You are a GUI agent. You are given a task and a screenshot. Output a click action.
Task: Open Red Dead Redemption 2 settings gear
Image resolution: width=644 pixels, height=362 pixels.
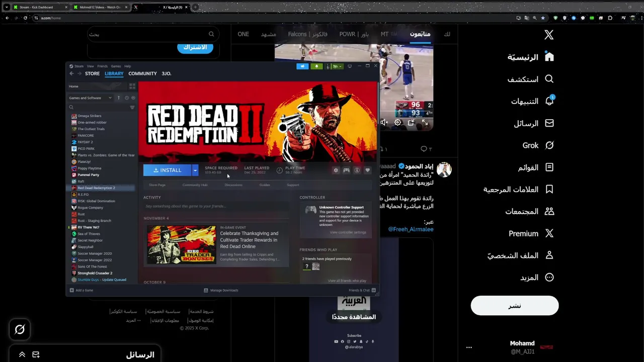(x=336, y=170)
